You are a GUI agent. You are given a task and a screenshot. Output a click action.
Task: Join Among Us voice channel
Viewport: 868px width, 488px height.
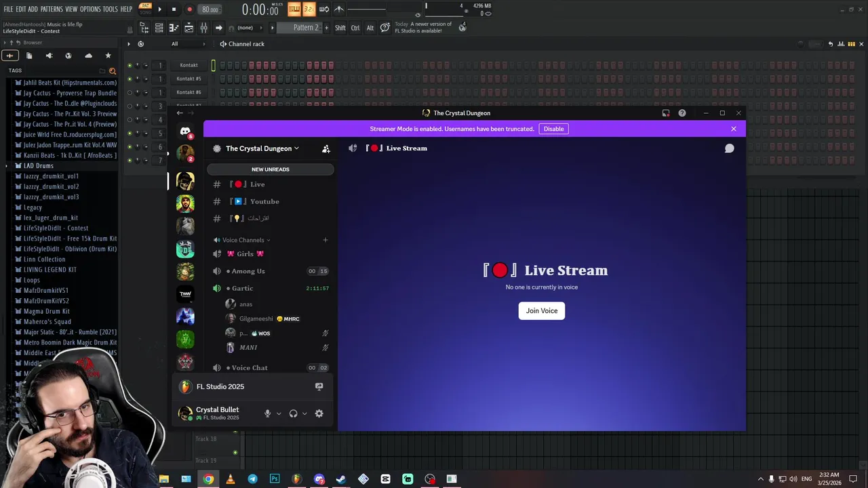[271, 271]
